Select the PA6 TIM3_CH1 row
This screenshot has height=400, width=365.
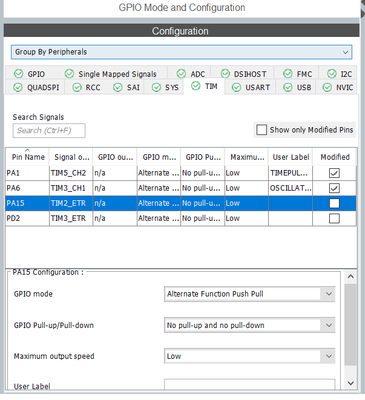(x=181, y=188)
